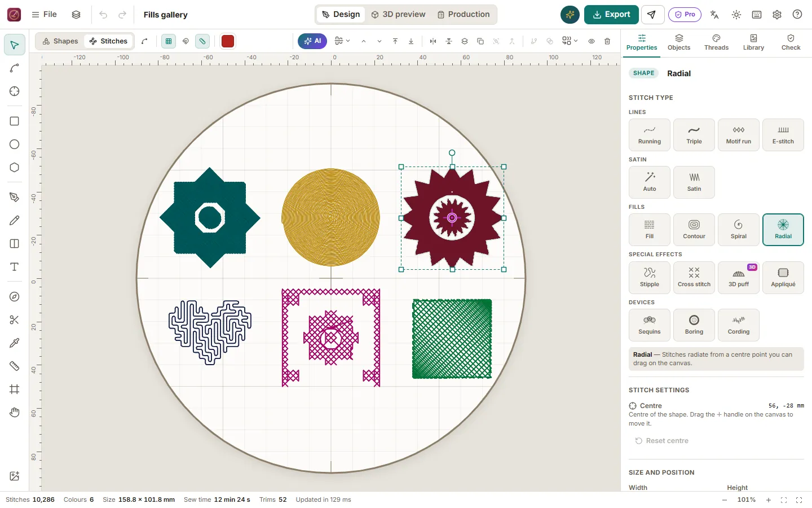Expand the group/arrange dropdown near eye icon

[x=570, y=41]
